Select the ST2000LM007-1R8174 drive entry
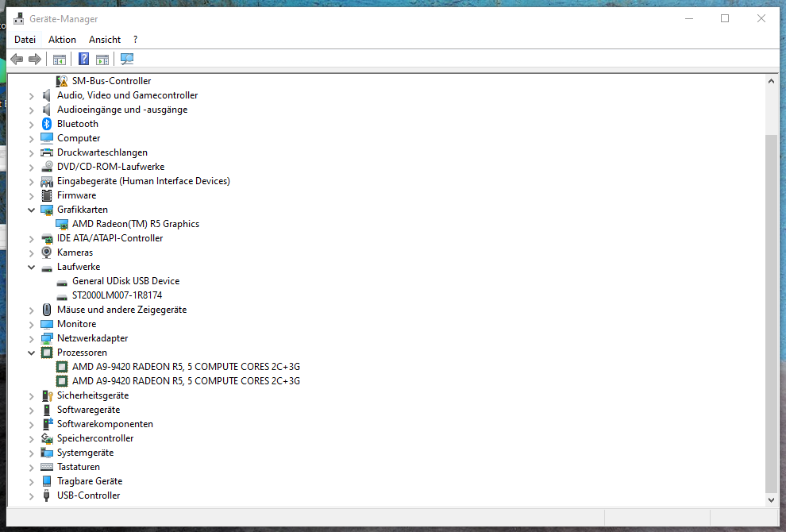This screenshot has height=532, width=786. pos(117,295)
